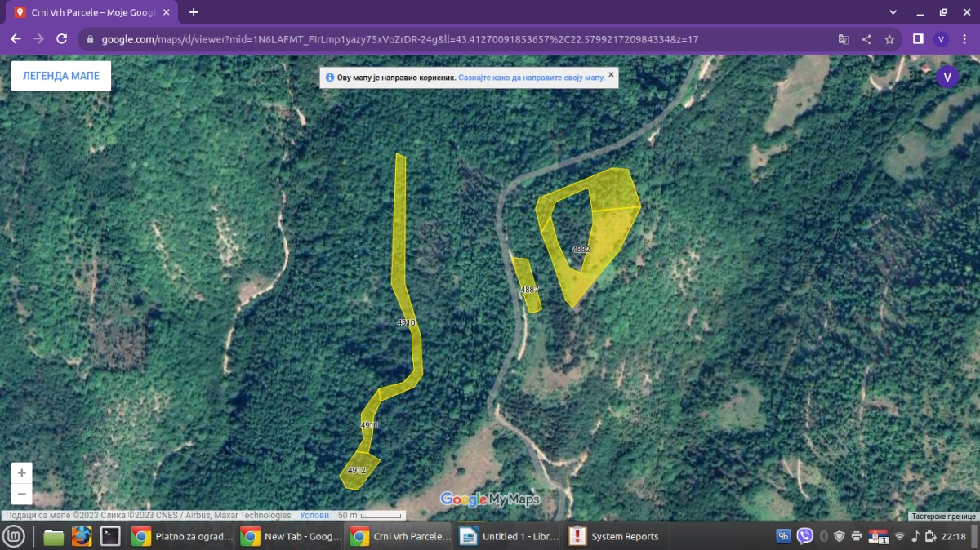Screen dimensions: 980x550
Task: Open the Serbian keyboard layout indicator
Action: click(878, 536)
